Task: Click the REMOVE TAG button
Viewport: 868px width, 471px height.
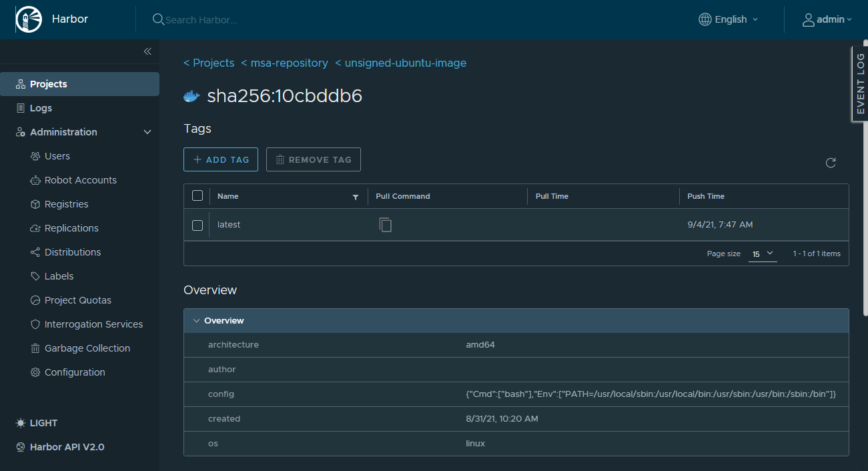Action: 314,159
